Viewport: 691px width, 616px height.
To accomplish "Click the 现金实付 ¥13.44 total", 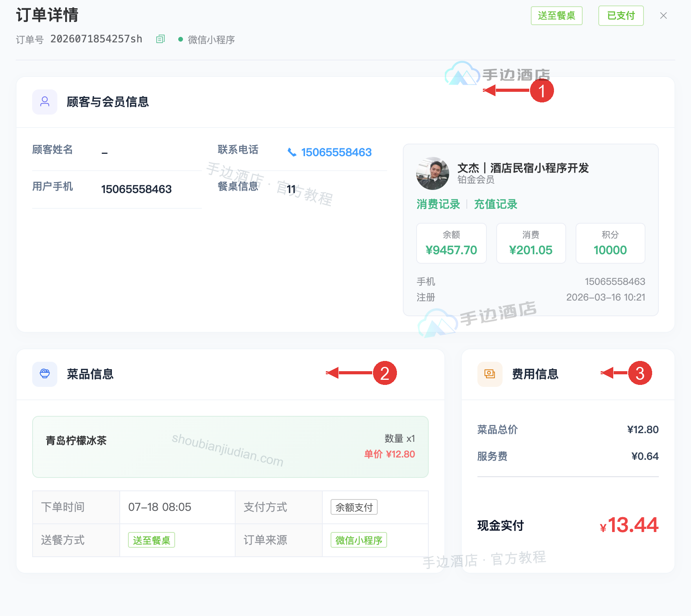I will coord(629,525).
